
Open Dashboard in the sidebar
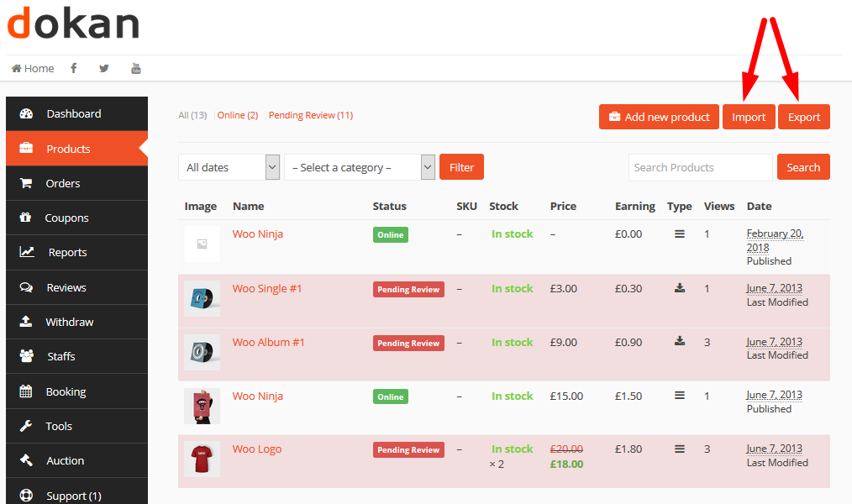[x=76, y=113]
